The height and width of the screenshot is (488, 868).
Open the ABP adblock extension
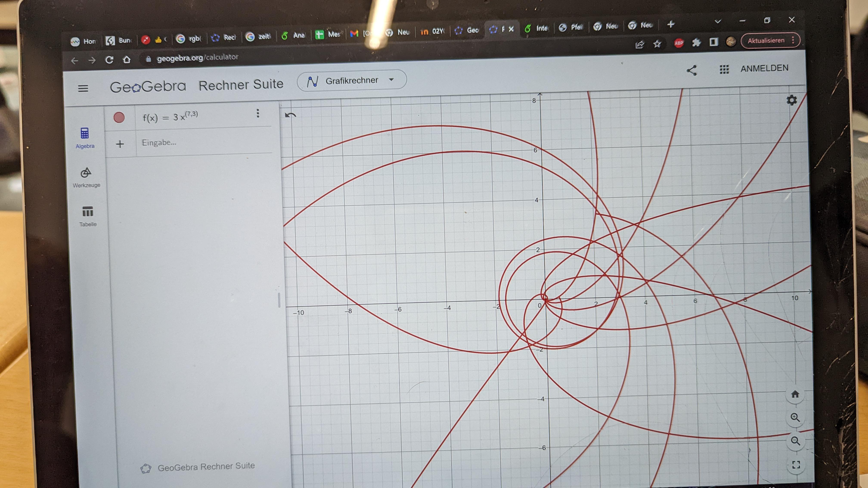pyautogui.click(x=679, y=43)
